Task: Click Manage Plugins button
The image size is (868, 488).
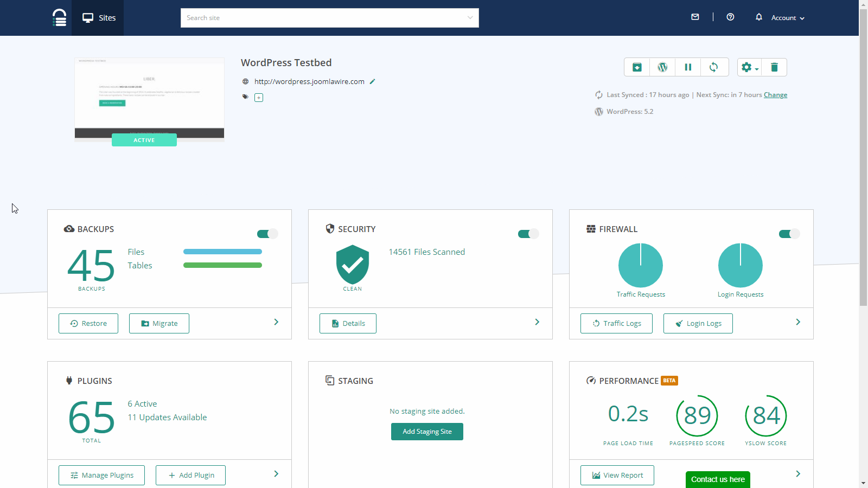Action: 101,475
